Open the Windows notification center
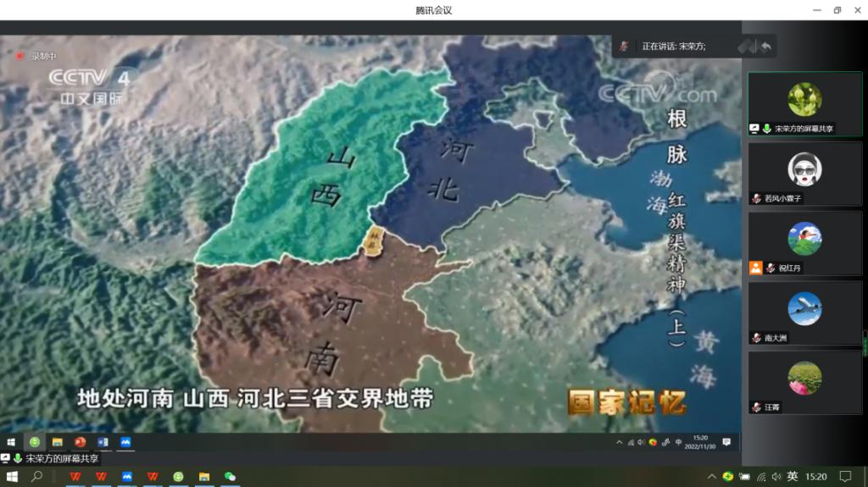This screenshot has height=487, width=868. [845, 477]
